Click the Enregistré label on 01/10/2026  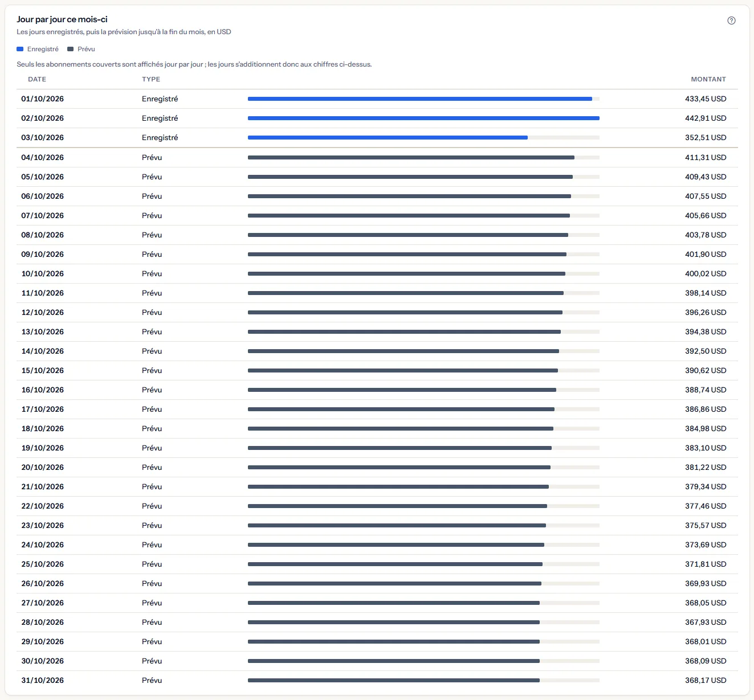pos(160,99)
